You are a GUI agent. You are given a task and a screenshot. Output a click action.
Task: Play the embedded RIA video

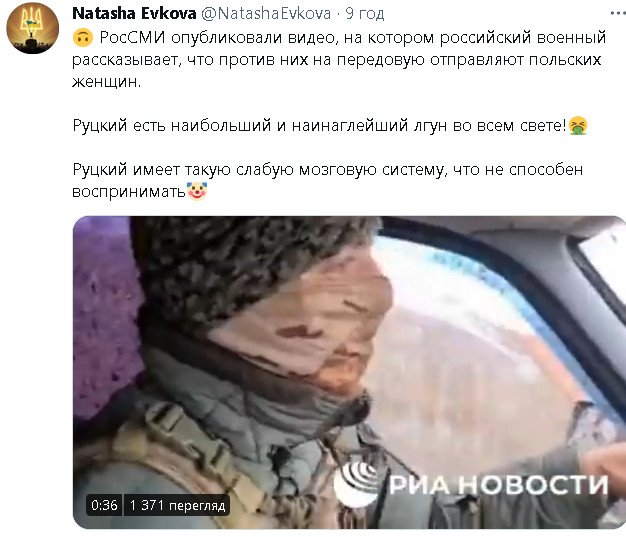[x=349, y=372]
